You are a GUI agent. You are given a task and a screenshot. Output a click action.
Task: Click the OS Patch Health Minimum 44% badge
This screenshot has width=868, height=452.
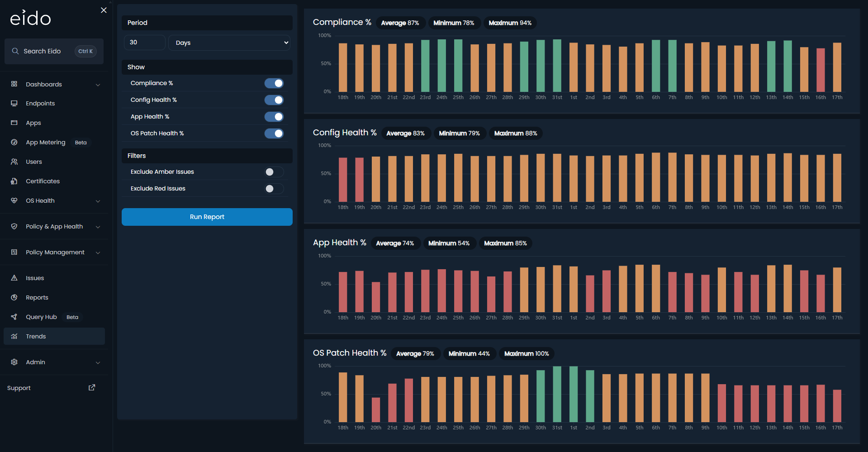469,354
